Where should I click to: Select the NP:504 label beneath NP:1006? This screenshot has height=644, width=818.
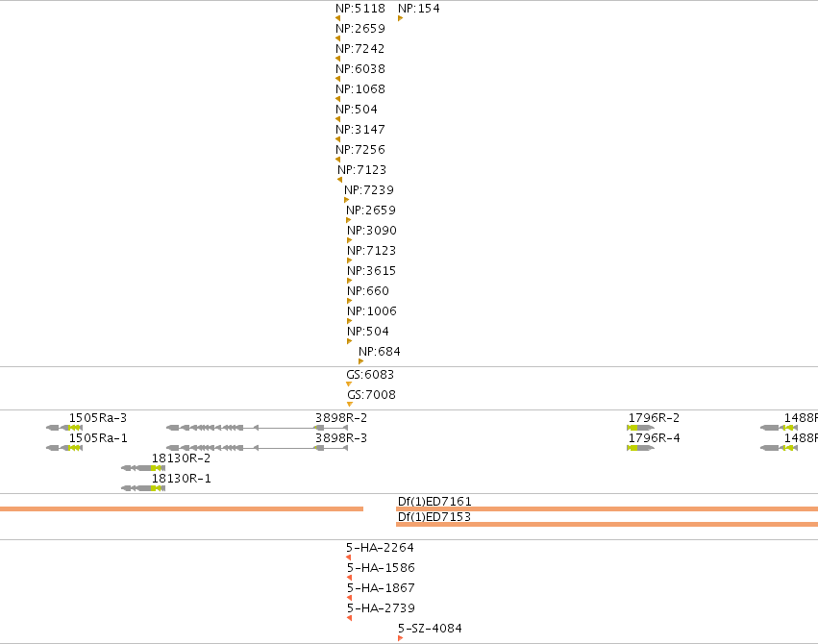click(x=368, y=331)
